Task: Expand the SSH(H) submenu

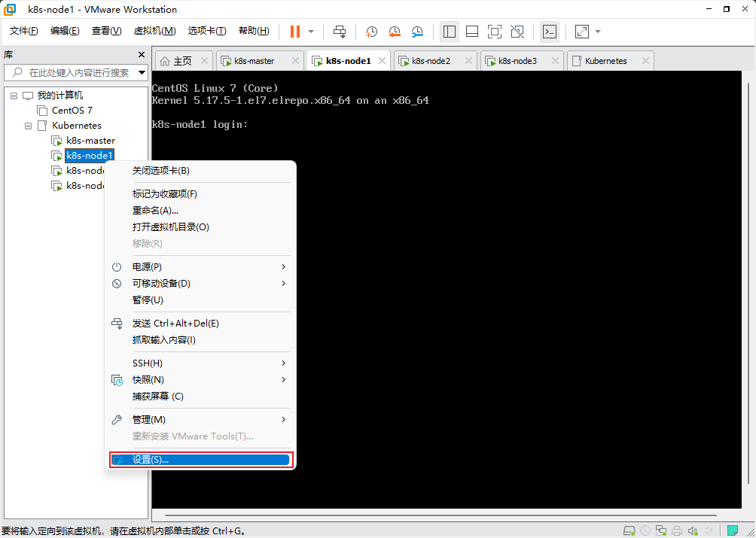Action: tap(200, 363)
